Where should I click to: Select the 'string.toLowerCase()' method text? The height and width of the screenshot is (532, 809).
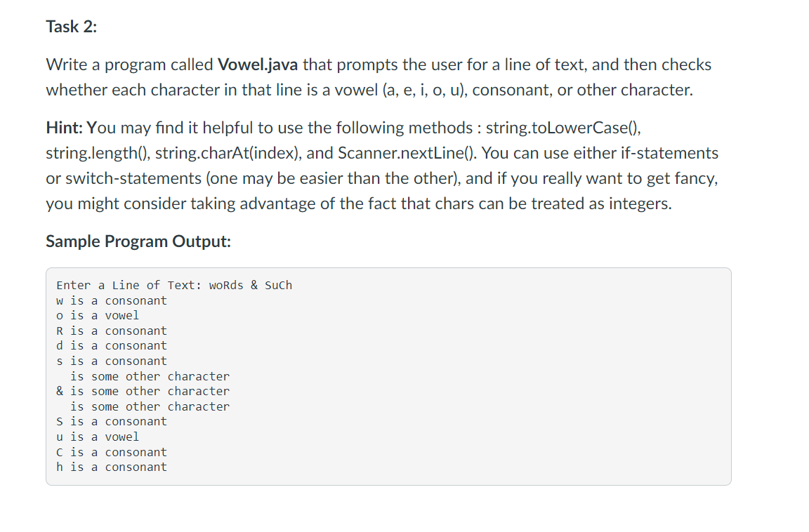[x=563, y=127]
